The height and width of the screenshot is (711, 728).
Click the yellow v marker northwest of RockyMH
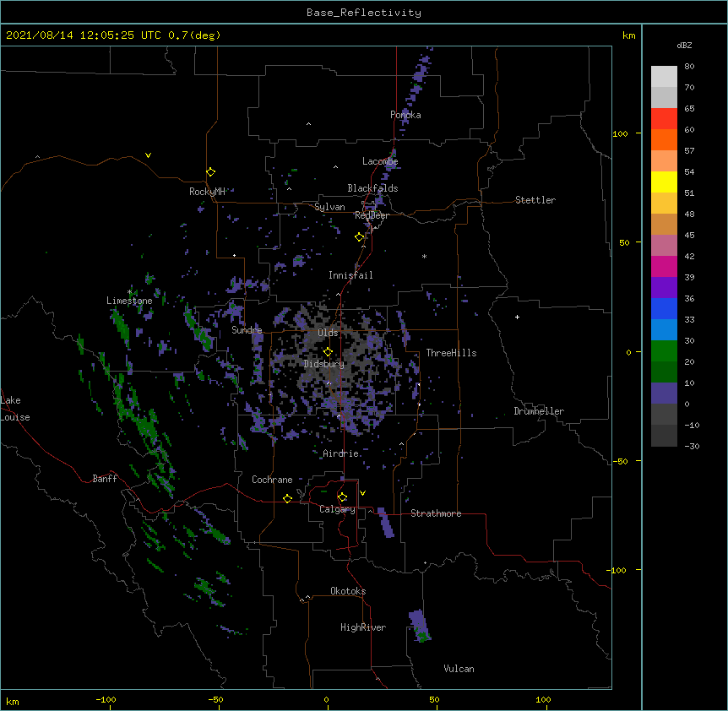(x=148, y=155)
